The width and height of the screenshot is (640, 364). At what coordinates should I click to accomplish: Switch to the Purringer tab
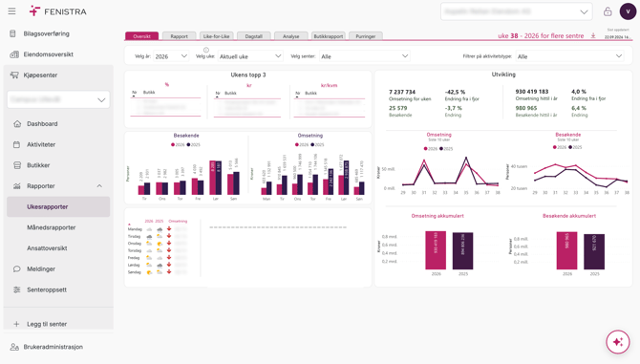[365, 36]
